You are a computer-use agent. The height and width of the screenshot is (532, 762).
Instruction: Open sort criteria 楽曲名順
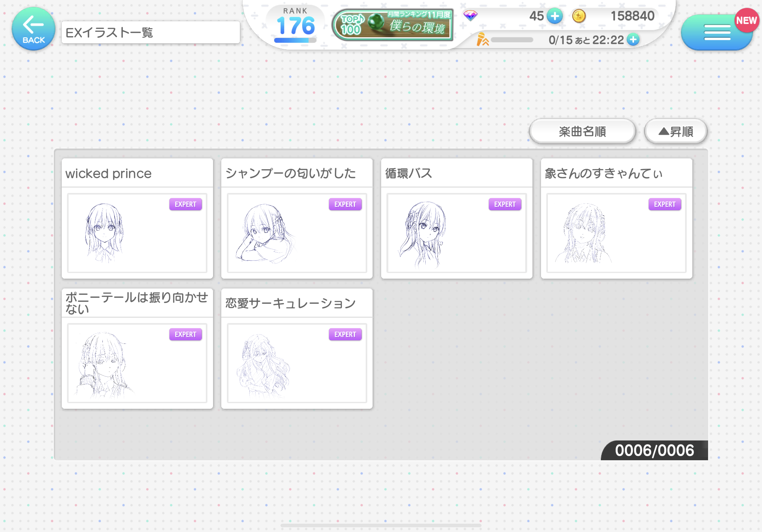click(x=582, y=131)
